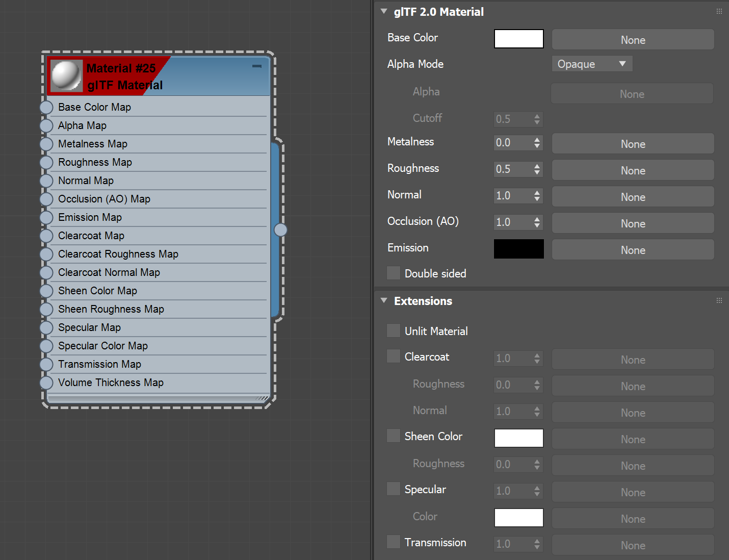The image size is (729, 560).
Task: Click the Roughness value spinner arrows
Action: coord(537,169)
